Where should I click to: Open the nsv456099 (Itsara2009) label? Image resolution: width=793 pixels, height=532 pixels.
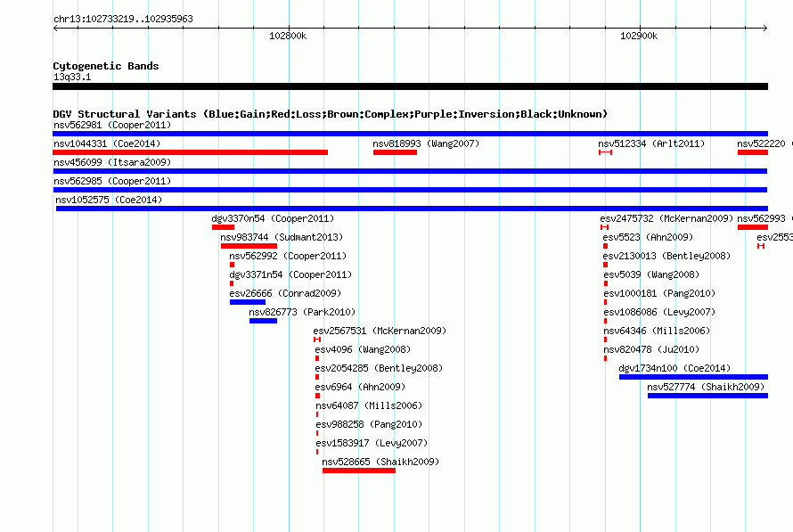pos(112,162)
